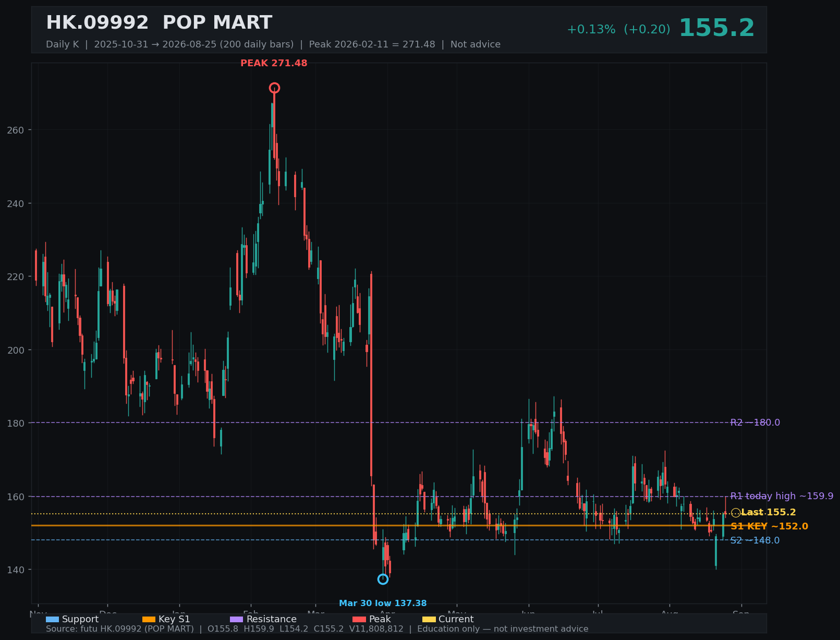Click the "Source: futu HK.09992 (POP MART)" footer text

coord(120,629)
